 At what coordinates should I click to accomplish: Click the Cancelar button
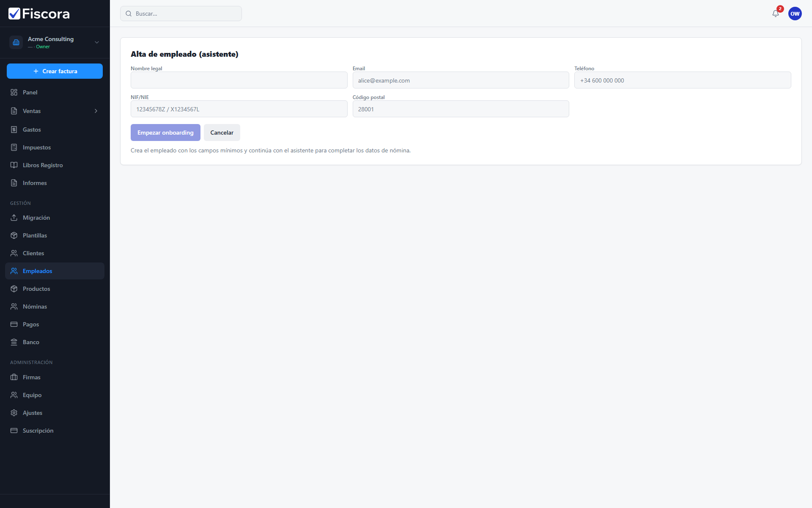click(x=222, y=133)
